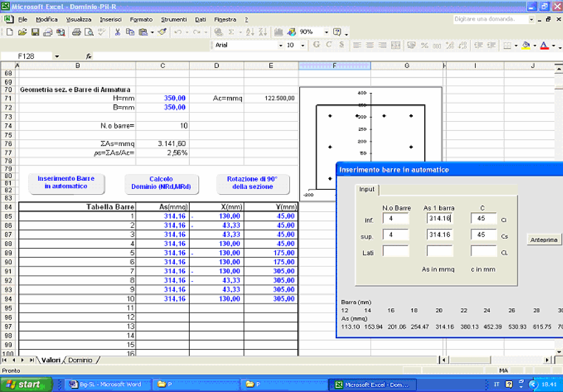Screen dimensions: 563x392
Task: Select the Format Painter brush
Action: click(162, 32)
